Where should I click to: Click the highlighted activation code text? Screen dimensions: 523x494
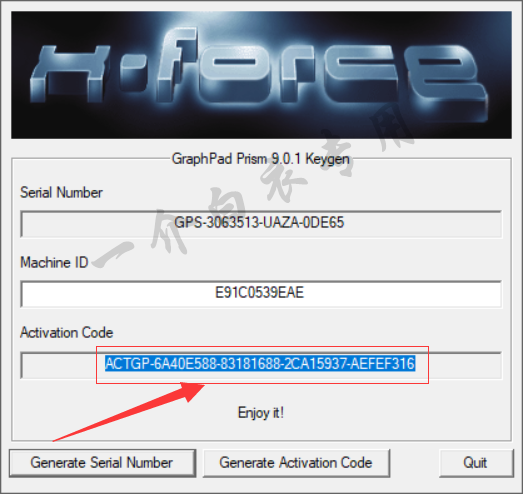(260, 364)
